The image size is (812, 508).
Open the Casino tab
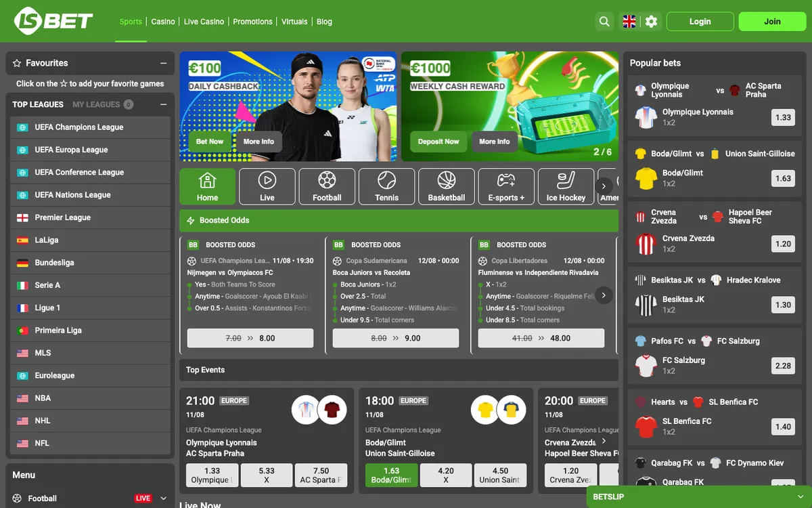pyautogui.click(x=163, y=22)
